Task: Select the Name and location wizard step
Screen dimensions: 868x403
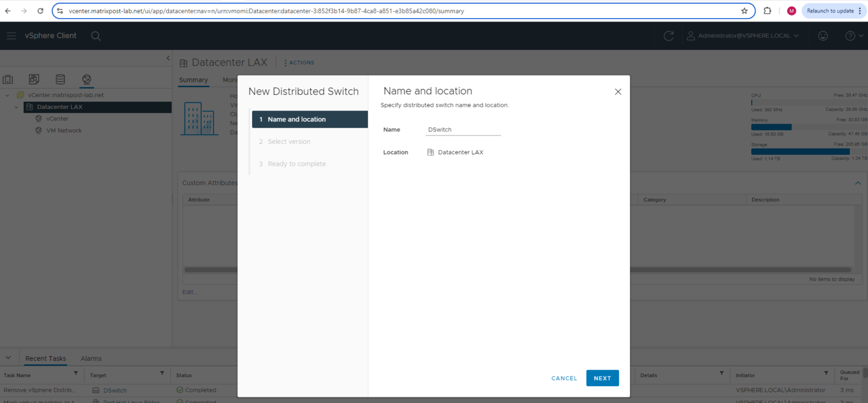Action: click(309, 119)
